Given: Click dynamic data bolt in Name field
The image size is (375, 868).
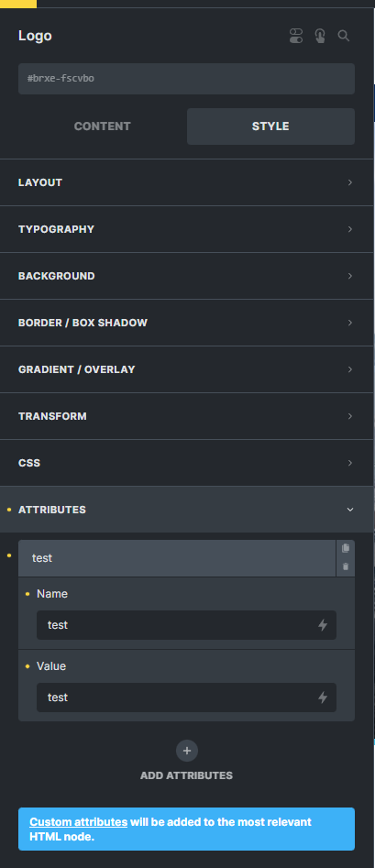Looking at the screenshot, I should [x=323, y=625].
